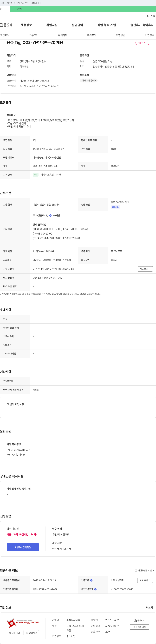Select the job title 용접(Tig, CO2) 경력자(판금업) 채용
156x644 pixels.
[35, 43]
